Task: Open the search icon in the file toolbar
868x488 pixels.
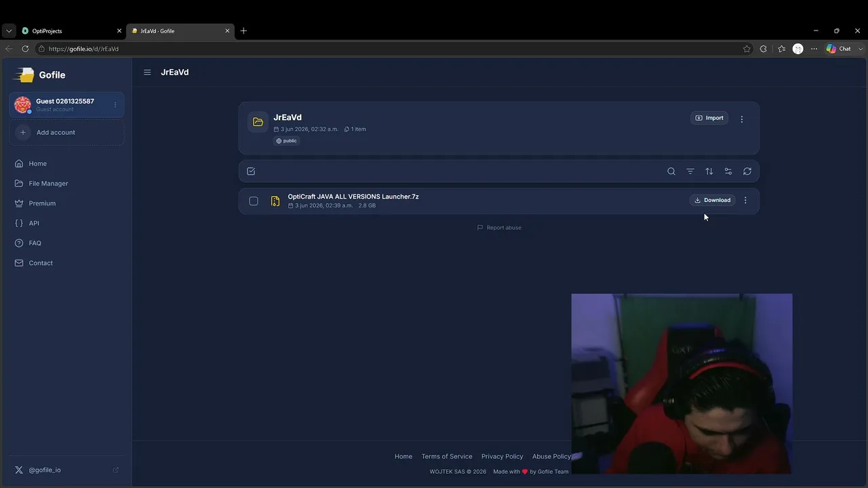Action: coord(671,171)
